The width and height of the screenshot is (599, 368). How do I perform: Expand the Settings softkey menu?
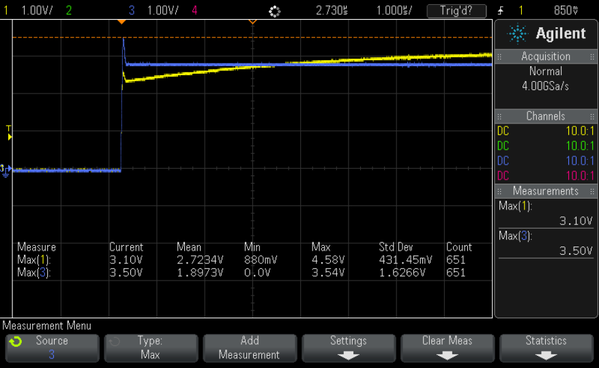(x=348, y=348)
